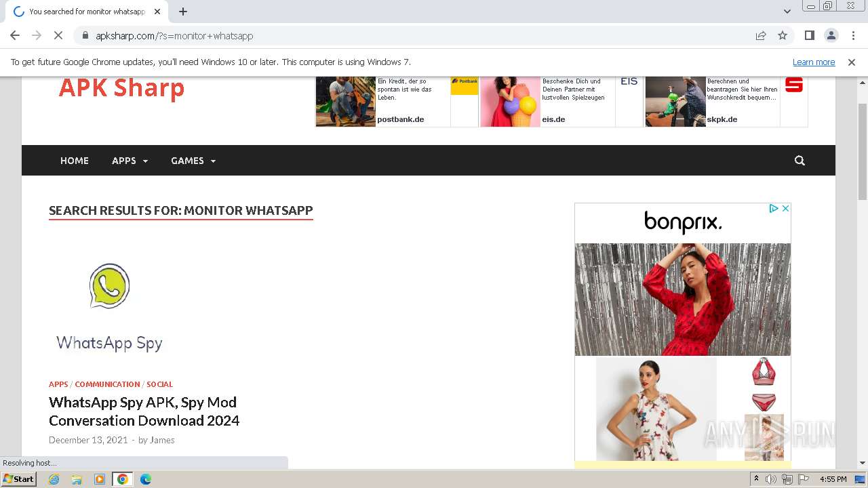This screenshot has height=488, width=868.
Task: Click the bonprix ad logo
Action: coord(683,222)
